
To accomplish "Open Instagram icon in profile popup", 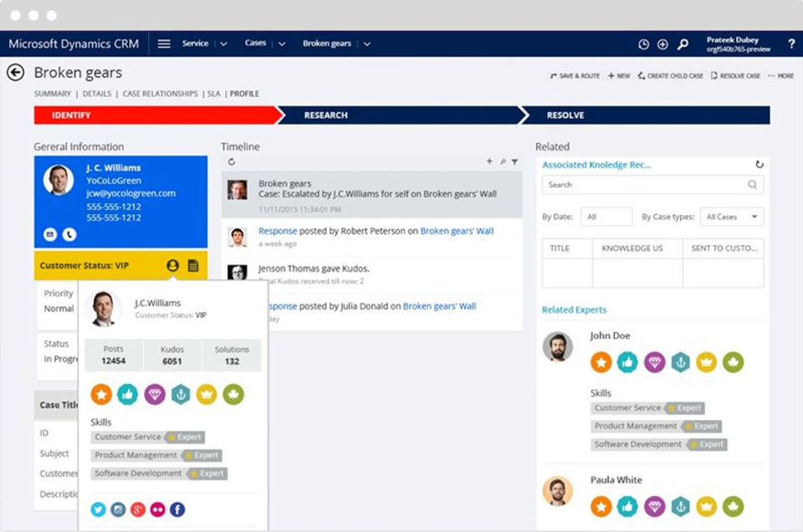I will pos(118,509).
